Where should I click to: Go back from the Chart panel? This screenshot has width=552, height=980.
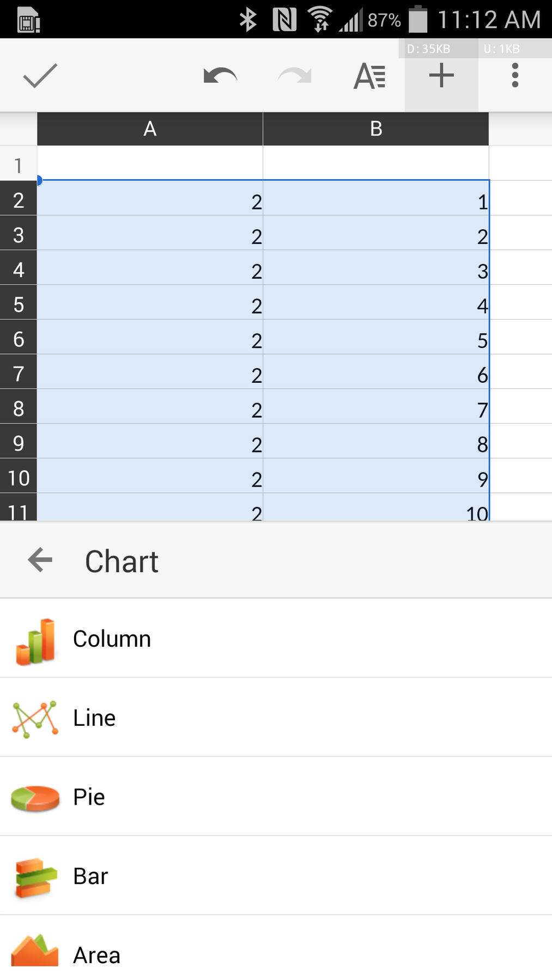click(x=39, y=560)
